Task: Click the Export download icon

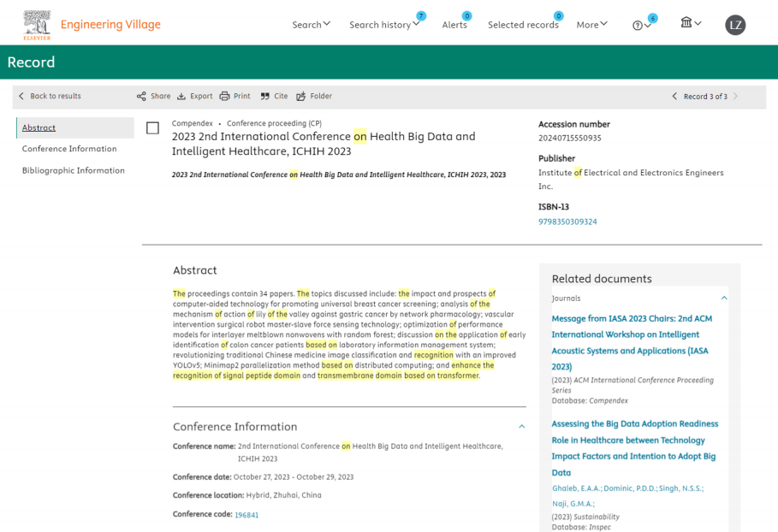Action: coord(181,96)
